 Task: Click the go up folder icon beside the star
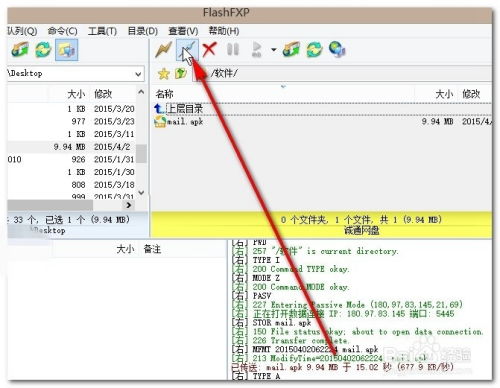181,73
